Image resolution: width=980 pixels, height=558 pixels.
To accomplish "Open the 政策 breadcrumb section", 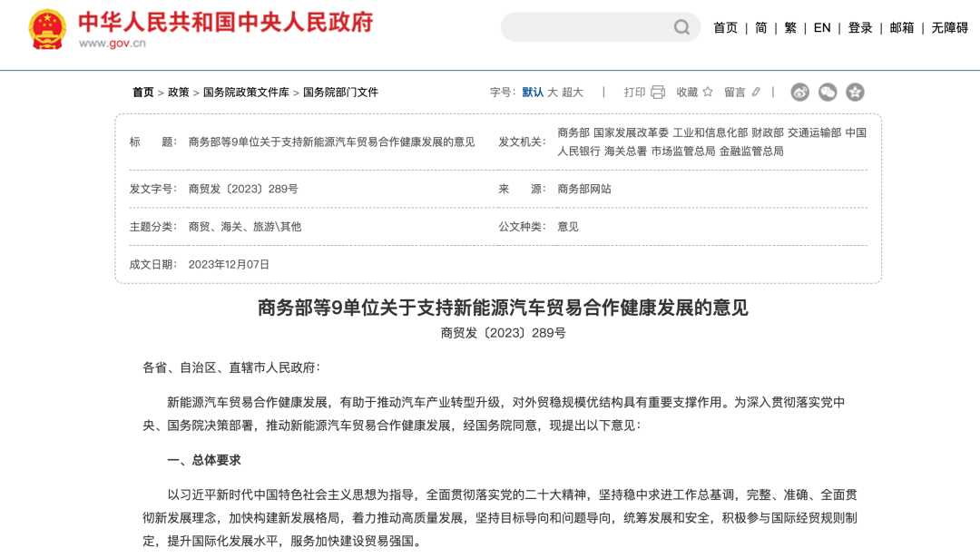I will coord(180,92).
